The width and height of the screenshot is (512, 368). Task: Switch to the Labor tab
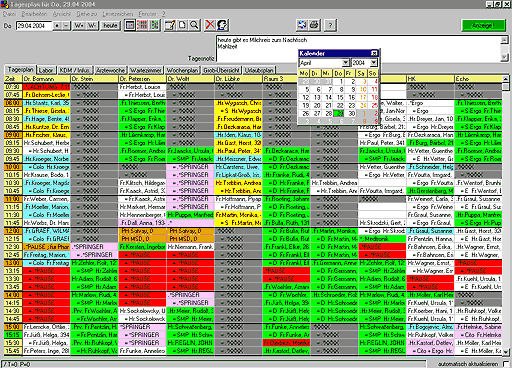click(x=46, y=70)
